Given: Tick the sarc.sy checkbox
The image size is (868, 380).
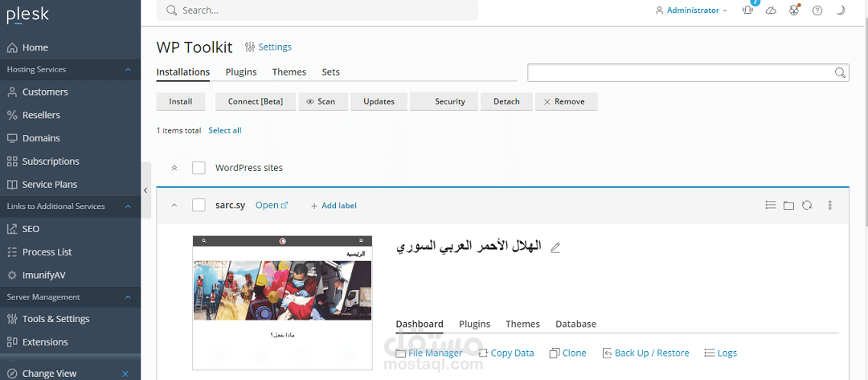Looking at the screenshot, I should [x=199, y=205].
